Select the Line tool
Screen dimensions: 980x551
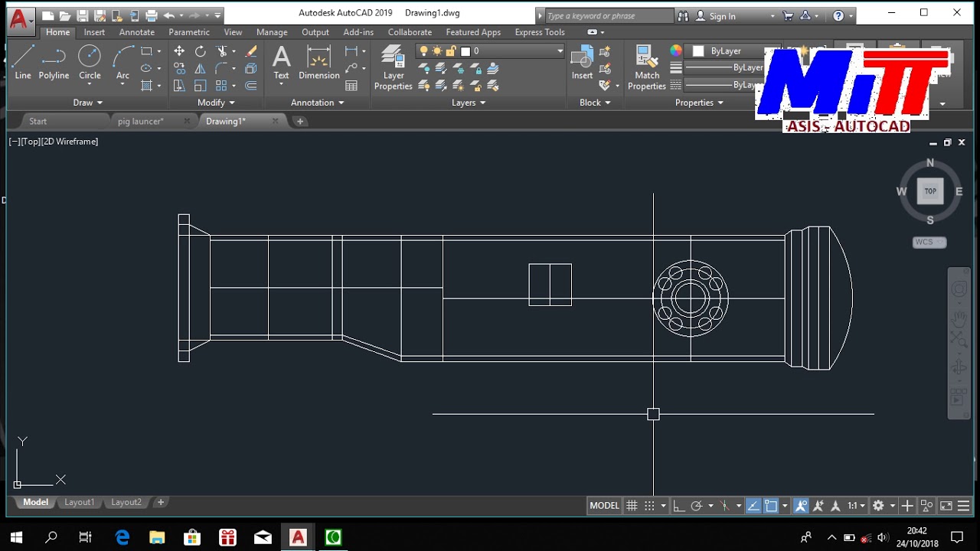coord(23,62)
